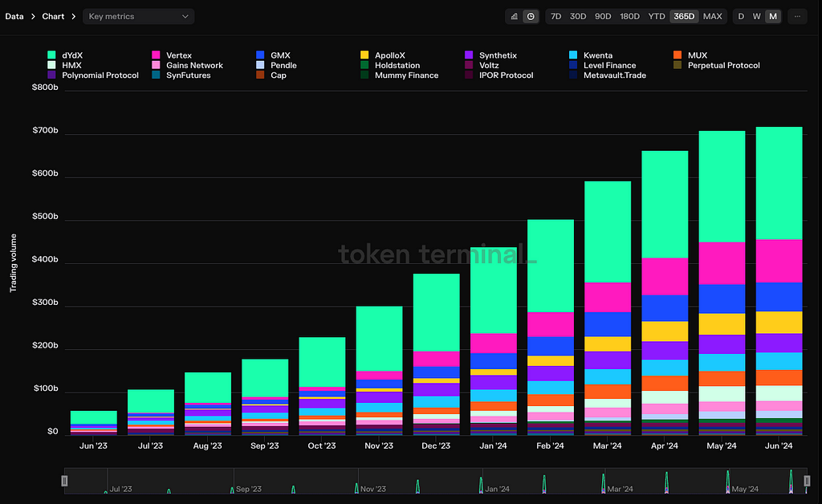
Task: Click the Level Finance legend label
Action: click(610, 65)
